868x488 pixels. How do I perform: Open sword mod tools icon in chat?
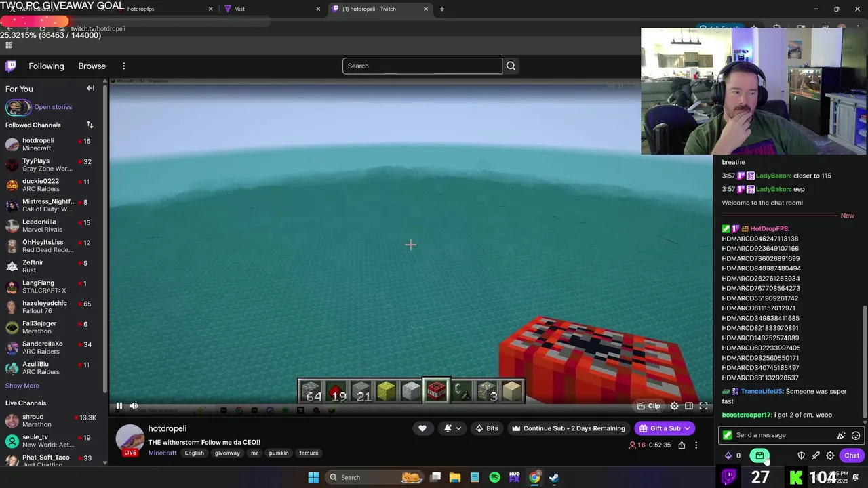(816, 455)
